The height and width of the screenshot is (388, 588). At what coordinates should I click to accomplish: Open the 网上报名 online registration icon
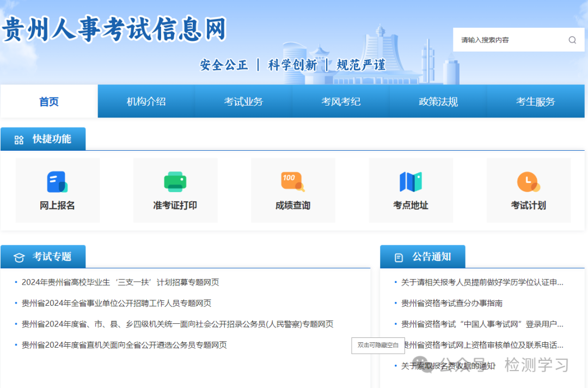[57, 182]
